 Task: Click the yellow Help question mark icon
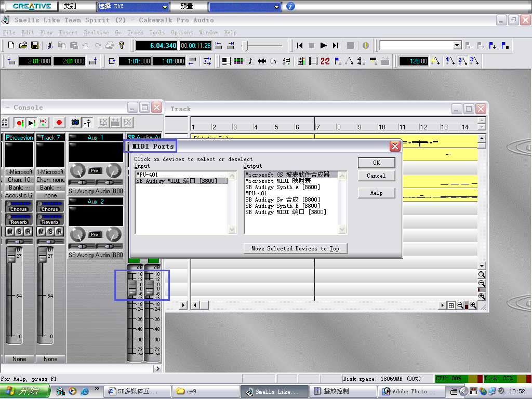click(122, 45)
